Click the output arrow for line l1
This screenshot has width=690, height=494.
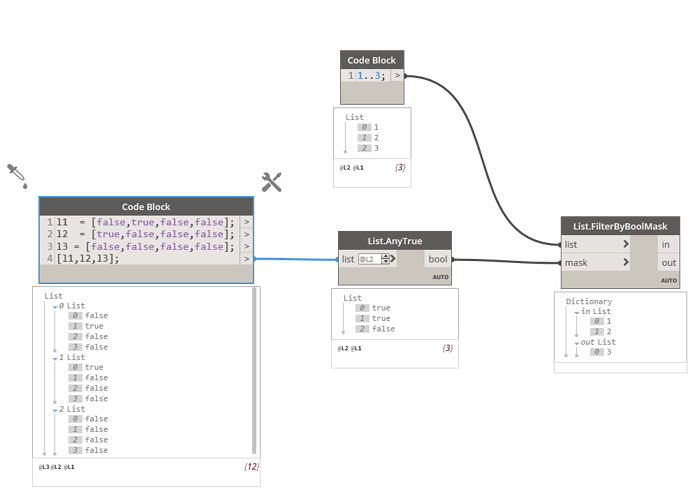246,222
